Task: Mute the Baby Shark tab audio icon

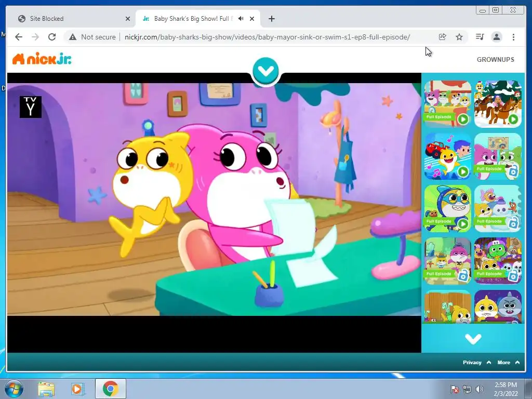Action: 241,19
